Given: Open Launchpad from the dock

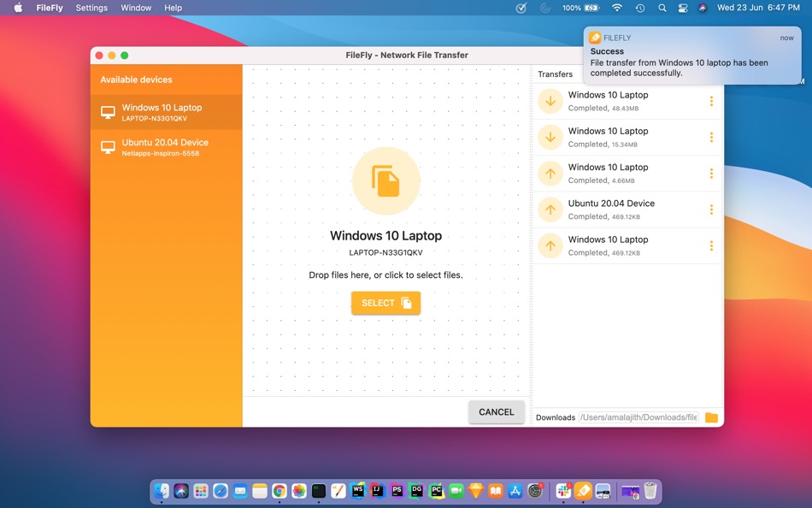Looking at the screenshot, I should click(201, 490).
